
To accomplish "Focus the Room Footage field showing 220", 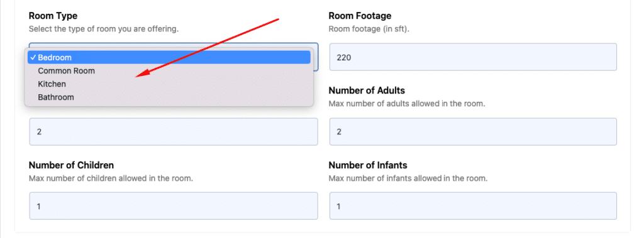I will (473, 57).
